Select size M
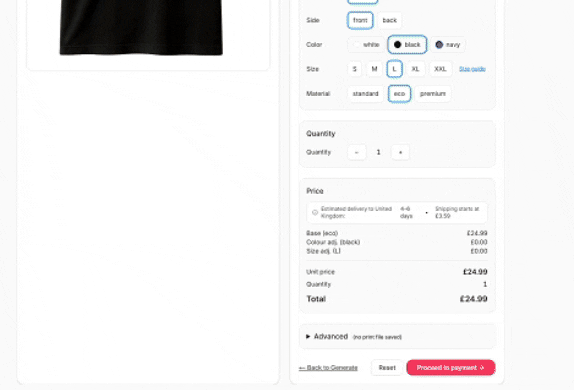 click(x=374, y=69)
